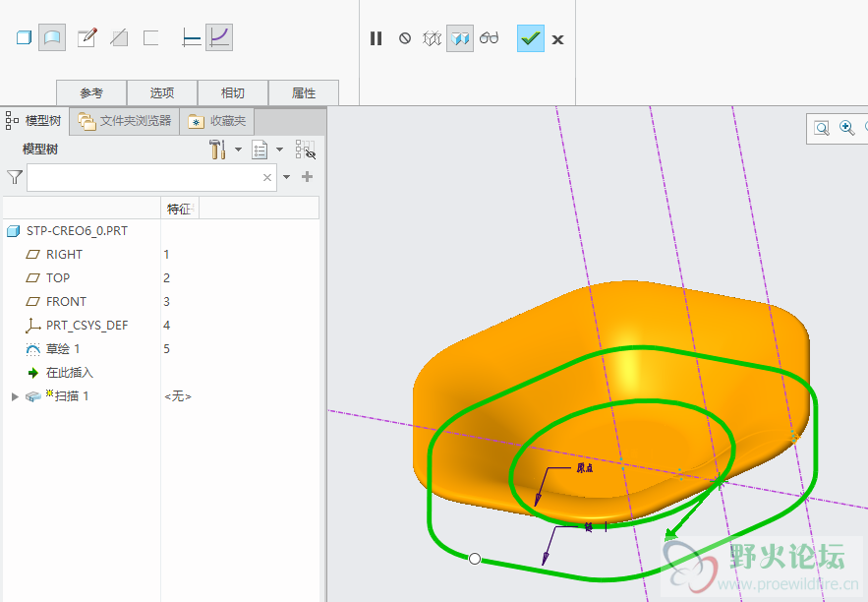Image resolution: width=868 pixels, height=602 pixels.
Task: Click the 特征 column header
Action: (x=179, y=209)
